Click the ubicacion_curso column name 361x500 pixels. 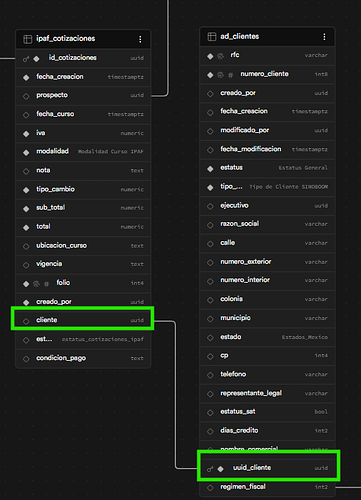61,246
